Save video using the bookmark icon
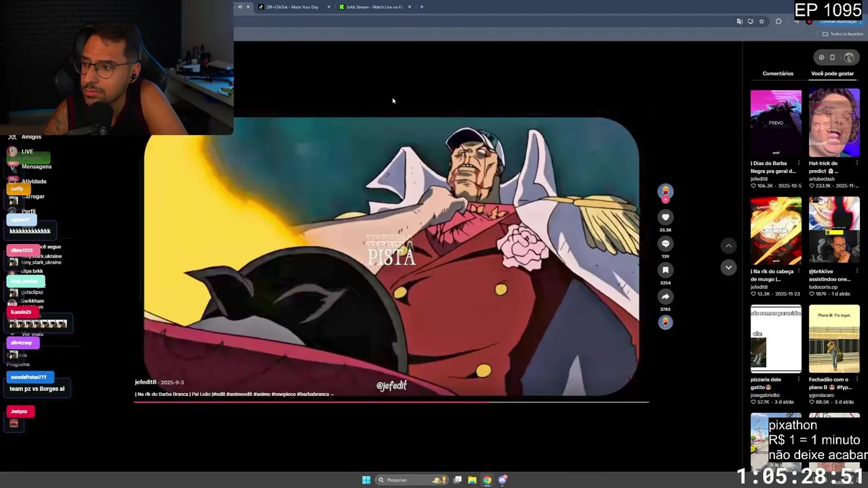 click(x=665, y=270)
